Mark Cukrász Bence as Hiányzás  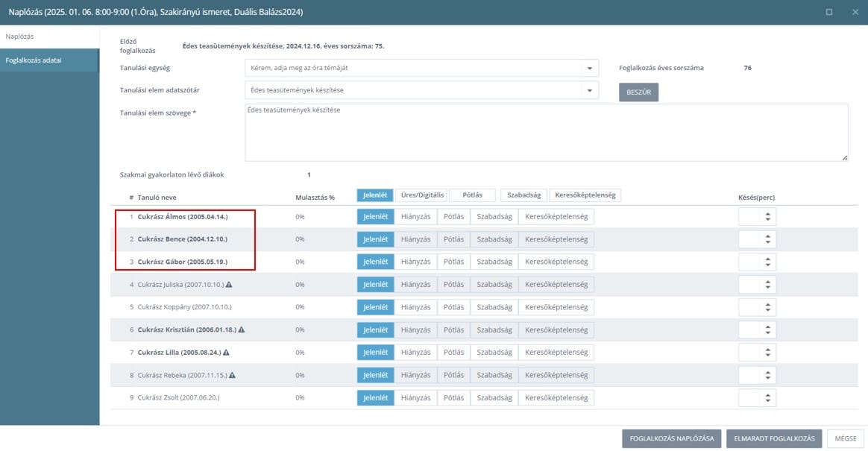click(416, 239)
